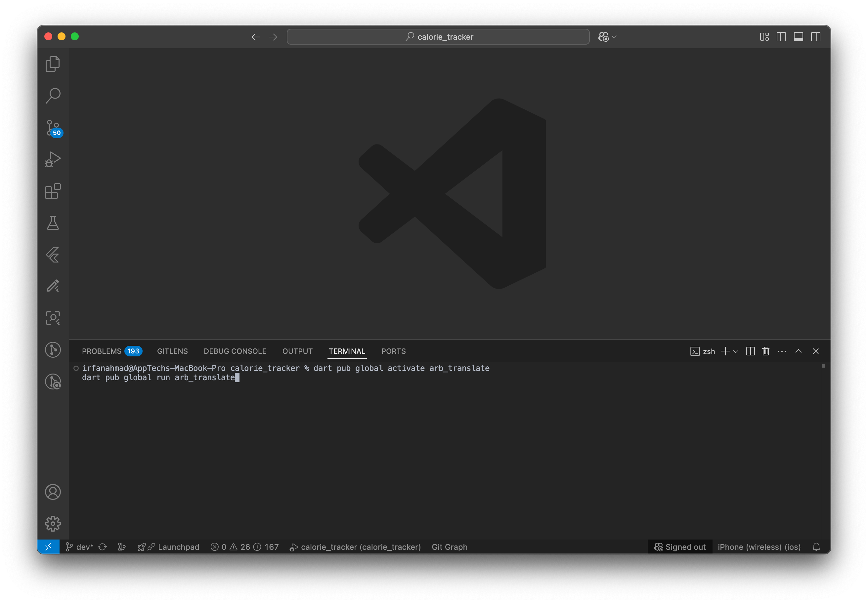Screen dimensions: 868x603
Task: Go back in navigation history
Action: (256, 37)
